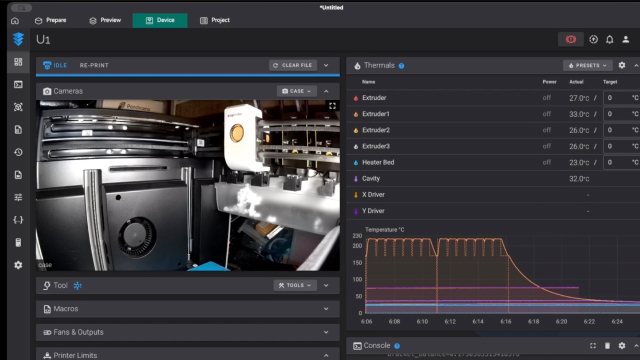Click the Heater Bed actual value 23.0°C
This screenshot has width=640, height=360.
579,162
